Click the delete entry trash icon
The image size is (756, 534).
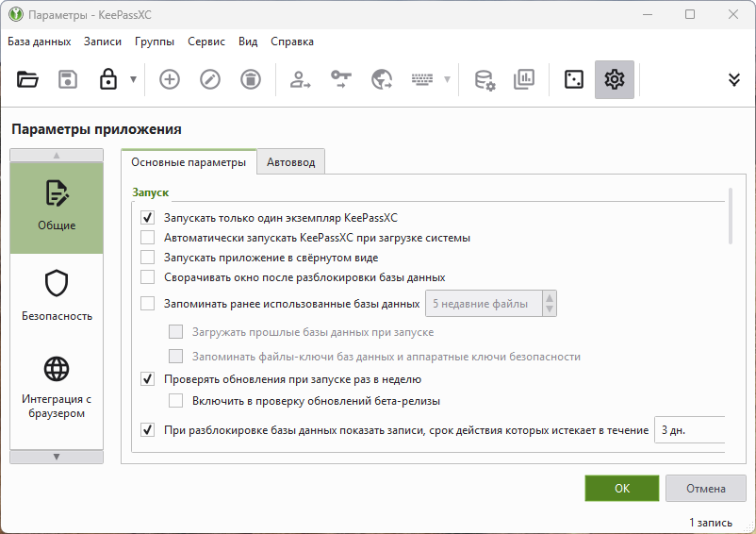251,80
